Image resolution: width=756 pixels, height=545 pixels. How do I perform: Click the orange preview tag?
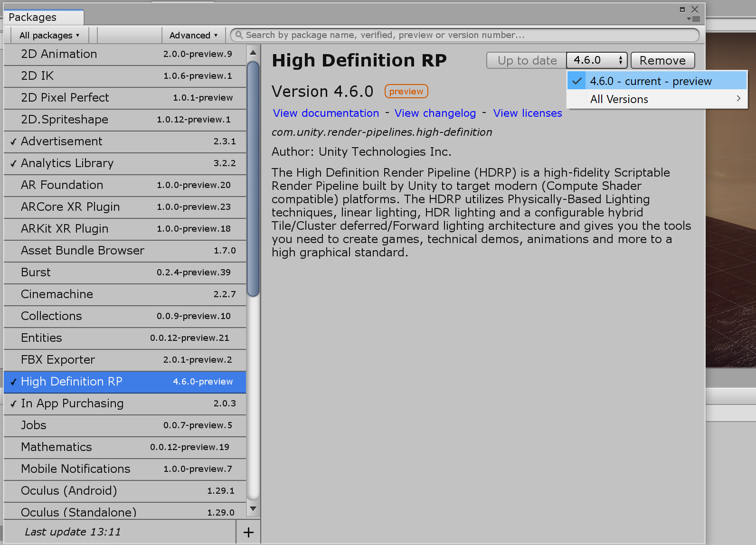click(406, 91)
